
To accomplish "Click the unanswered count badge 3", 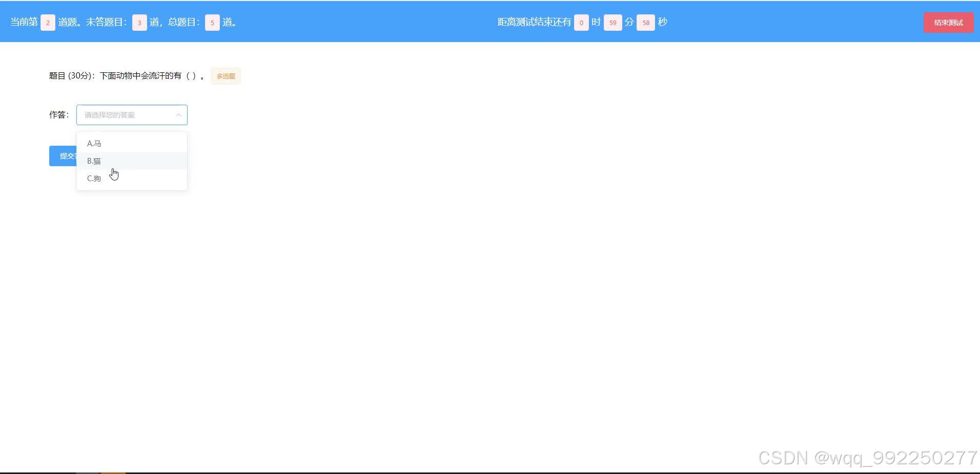I will (x=139, y=23).
